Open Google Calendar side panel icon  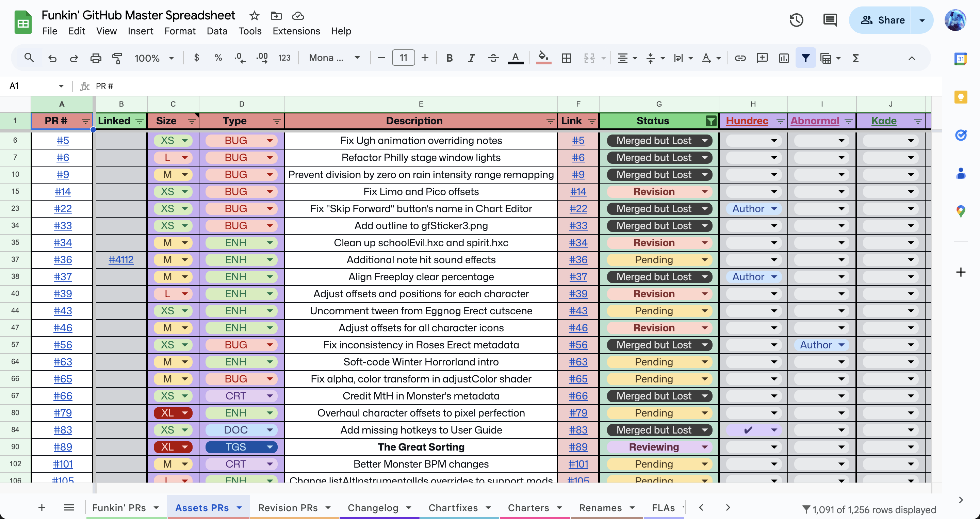961,59
